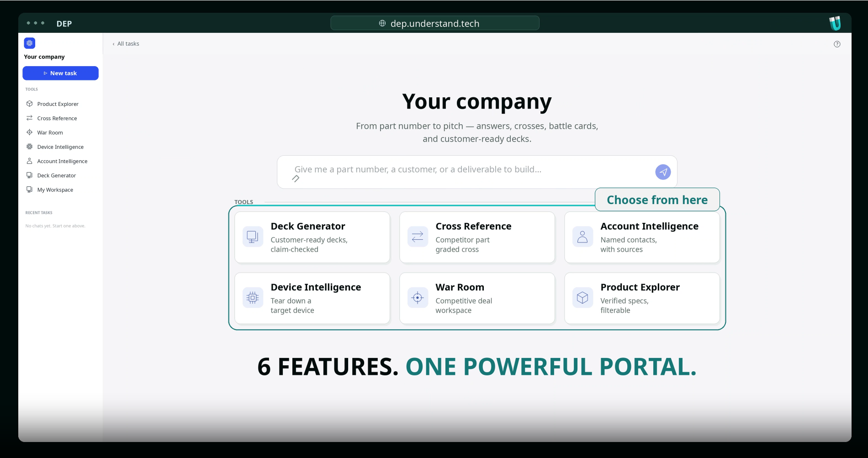Image resolution: width=868 pixels, height=458 pixels.
Task: Click the U-shaped logo in the top-right corner
Action: click(x=835, y=23)
